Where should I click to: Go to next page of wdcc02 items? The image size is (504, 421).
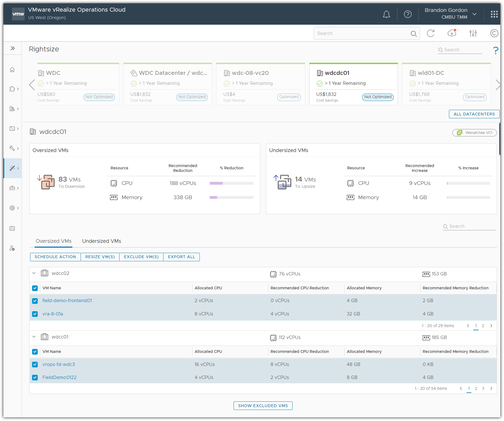point(491,326)
